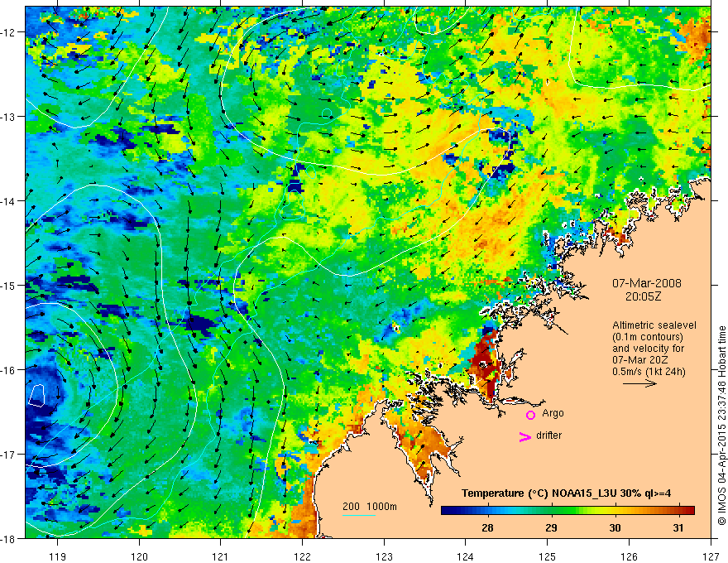Click the 0.5m/s velocity scale arrow
Image resolution: width=728 pixels, height=563 pixels.
pyautogui.click(x=639, y=383)
